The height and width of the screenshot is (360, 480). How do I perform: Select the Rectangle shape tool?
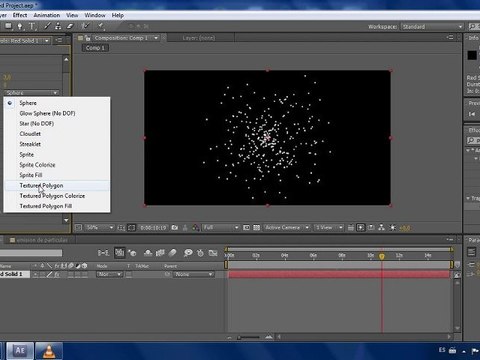click(8, 26)
